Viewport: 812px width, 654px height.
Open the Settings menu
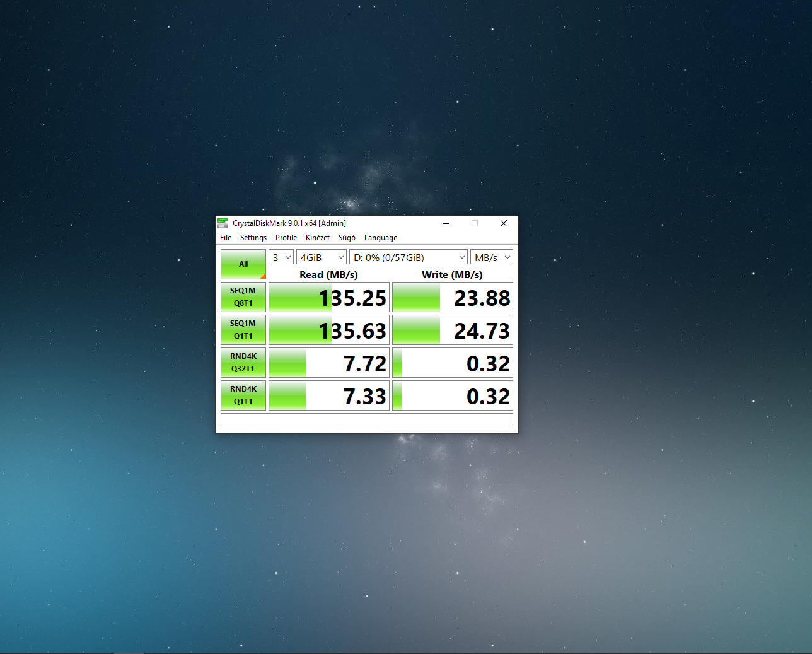point(253,238)
